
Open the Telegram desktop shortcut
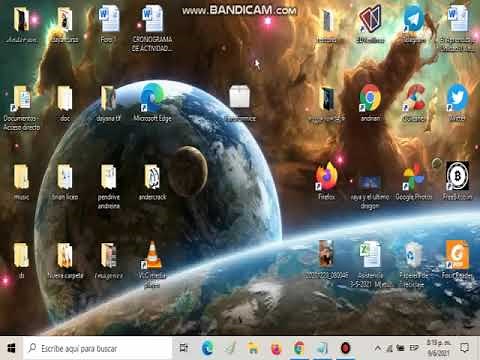pyautogui.click(x=414, y=19)
